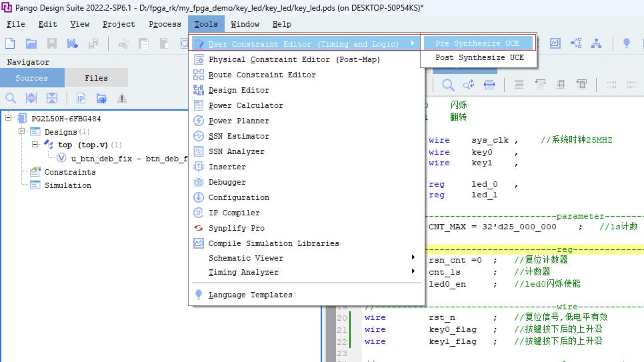Click the New File toolbar icon
Viewport: 644px width, 362px height.
(x=10, y=43)
